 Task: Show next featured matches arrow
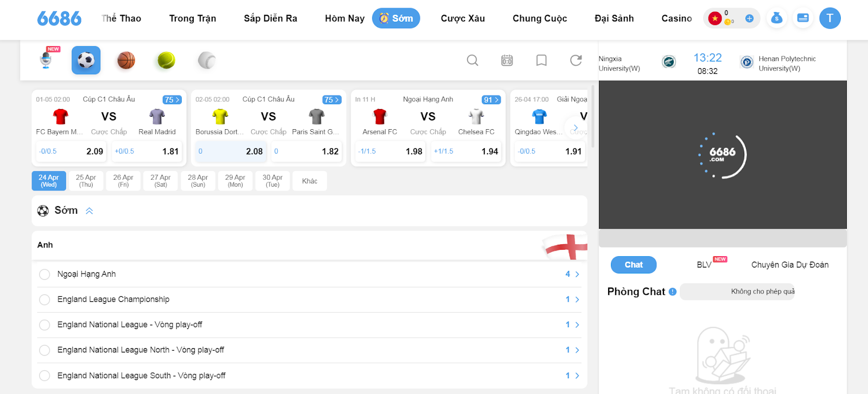click(x=575, y=128)
